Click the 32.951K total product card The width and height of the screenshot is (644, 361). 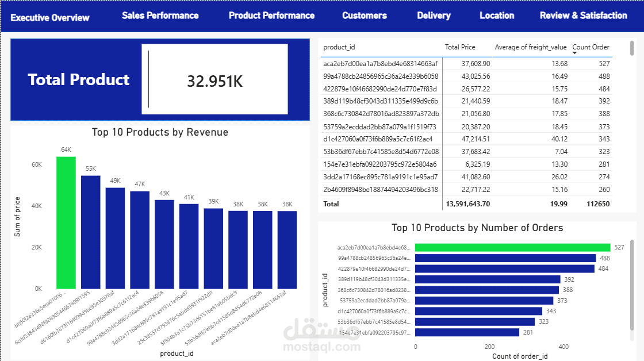[x=215, y=79]
